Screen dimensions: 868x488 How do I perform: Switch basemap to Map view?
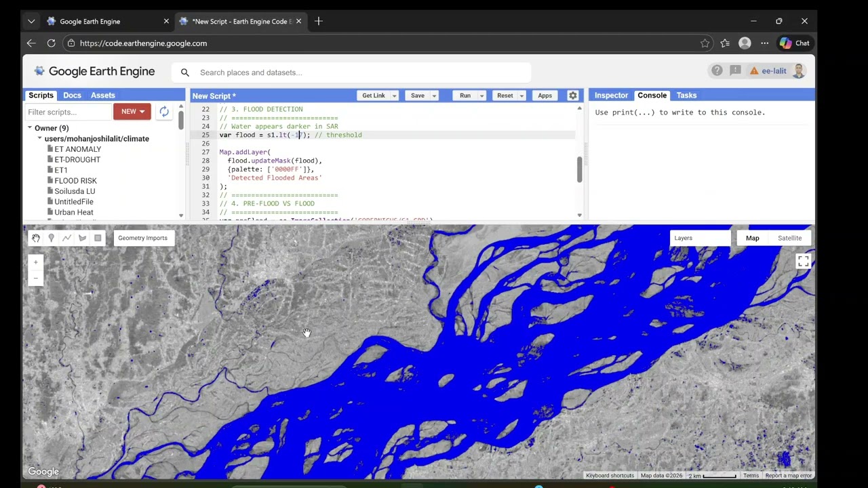753,238
